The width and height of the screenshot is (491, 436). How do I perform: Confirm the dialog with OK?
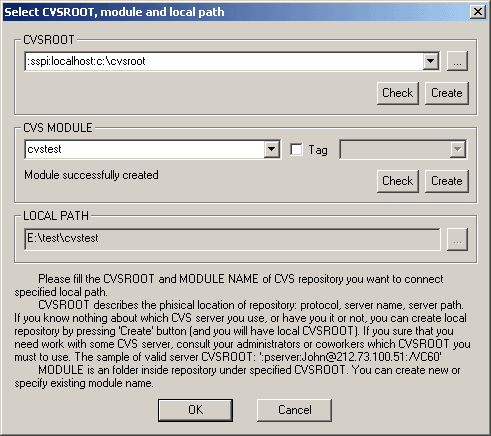(195, 410)
